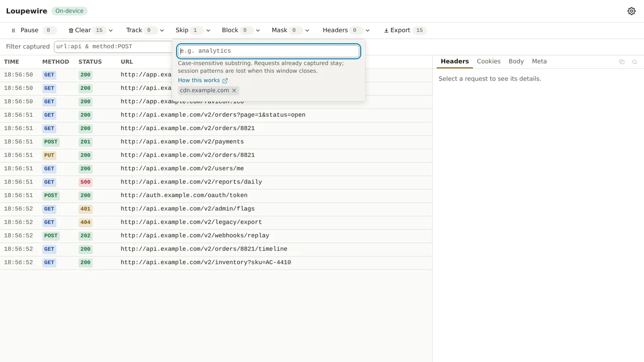This screenshot has width=644, height=362.
Task: Switch to the Meta tab
Action: (x=539, y=61)
